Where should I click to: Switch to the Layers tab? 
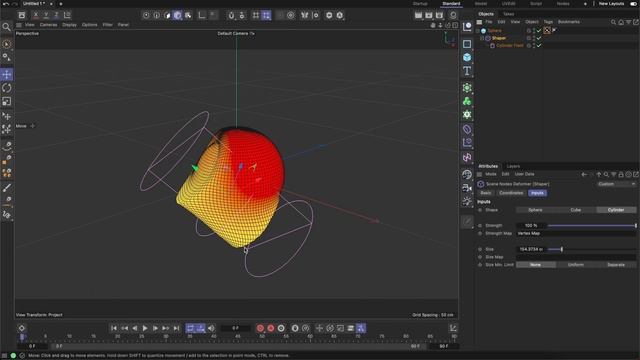tap(513, 166)
